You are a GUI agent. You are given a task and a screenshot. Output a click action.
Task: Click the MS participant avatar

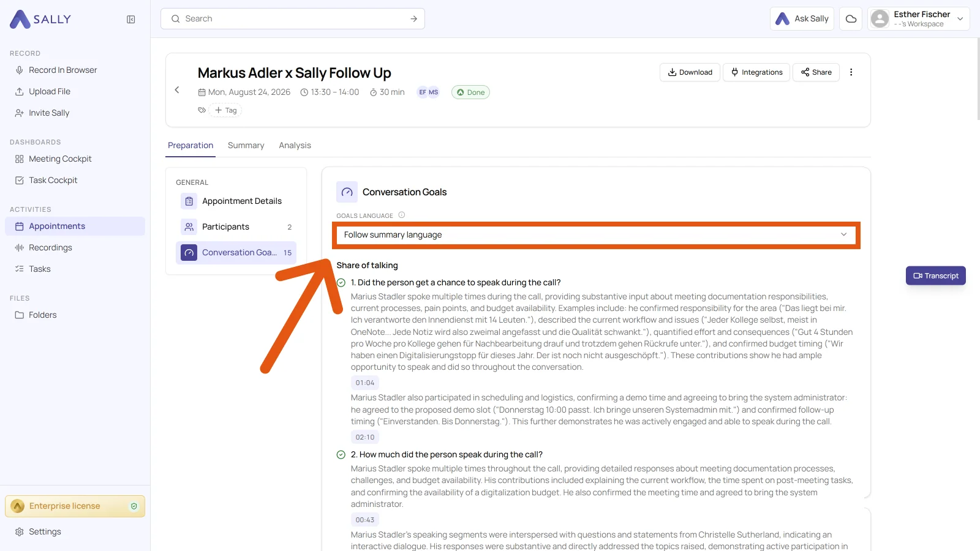(434, 92)
